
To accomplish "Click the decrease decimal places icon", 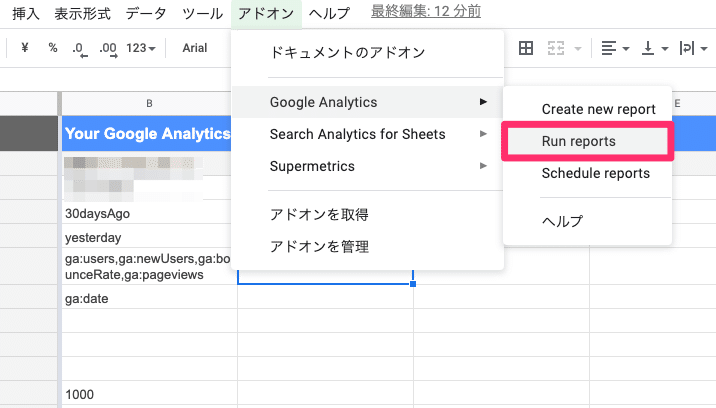I will pos(79,48).
